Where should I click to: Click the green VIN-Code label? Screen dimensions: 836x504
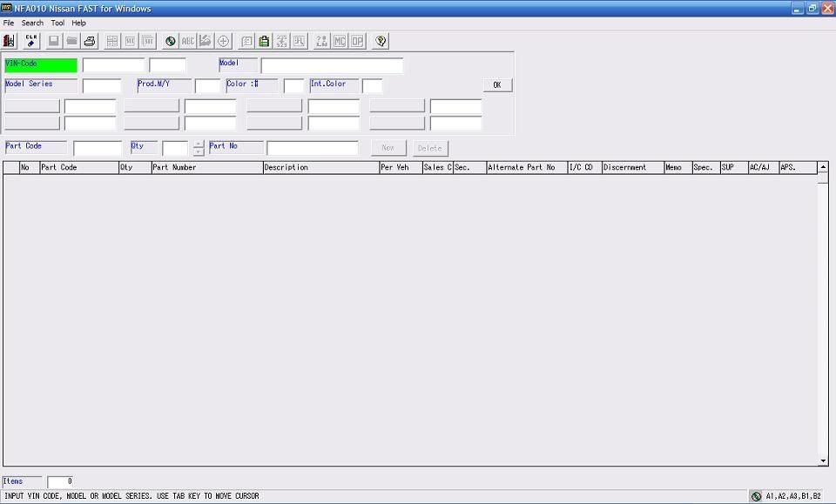41,65
